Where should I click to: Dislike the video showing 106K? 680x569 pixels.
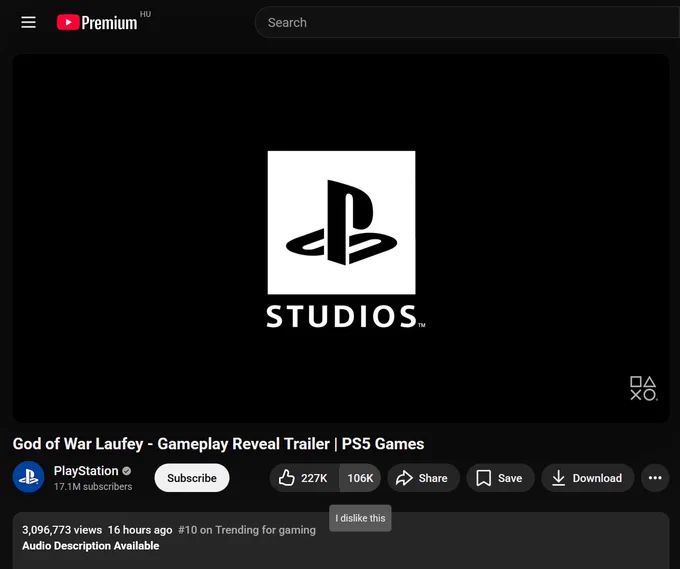[360, 478]
